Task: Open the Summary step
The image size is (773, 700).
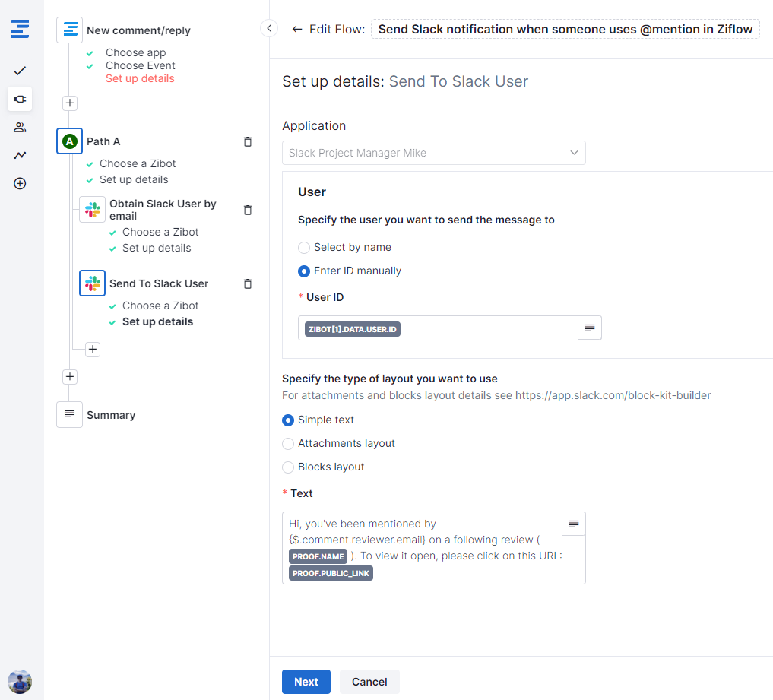Action: pos(110,415)
